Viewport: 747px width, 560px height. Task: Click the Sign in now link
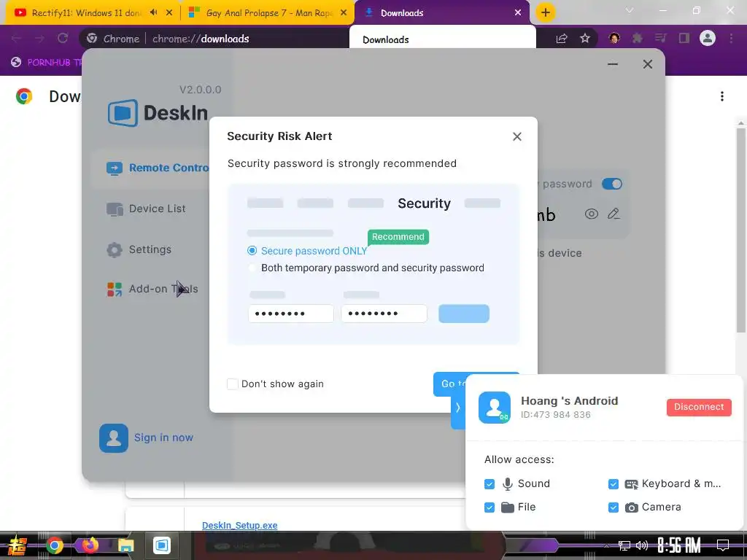click(x=163, y=437)
